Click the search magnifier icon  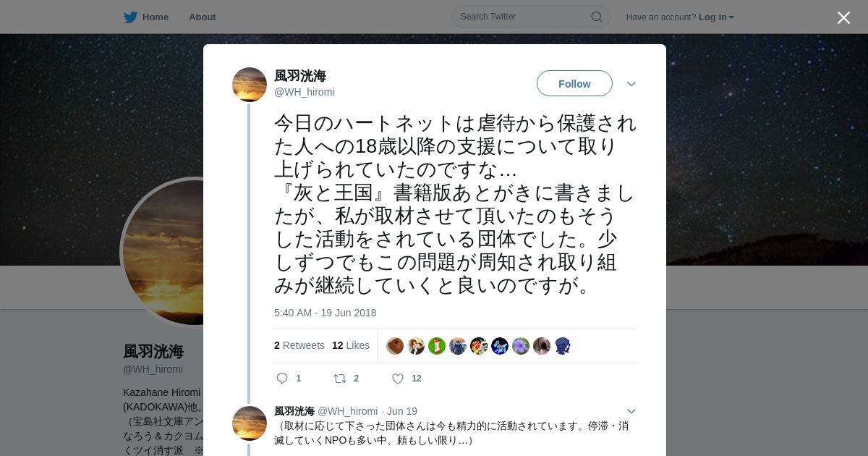(597, 17)
